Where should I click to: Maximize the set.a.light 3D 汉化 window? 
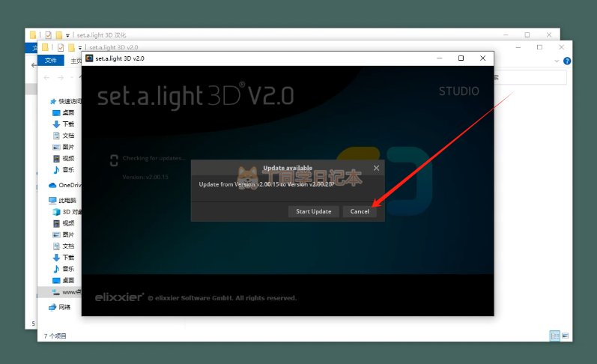click(527, 34)
